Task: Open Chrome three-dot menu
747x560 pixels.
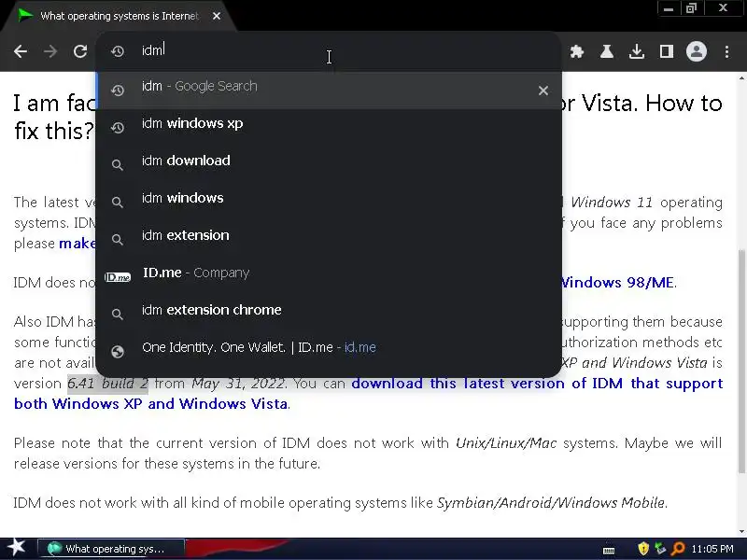Action: 726,51
